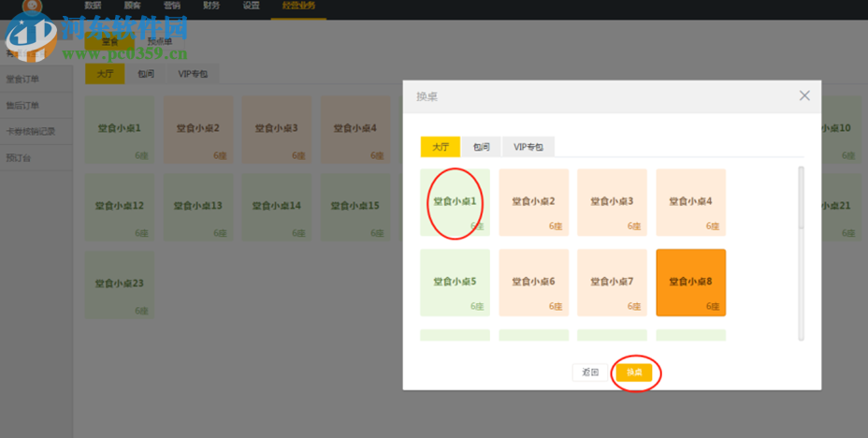Screen dimensions: 868x438
Task: Open the 顾客 top menu
Action: pyautogui.click(x=132, y=7)
